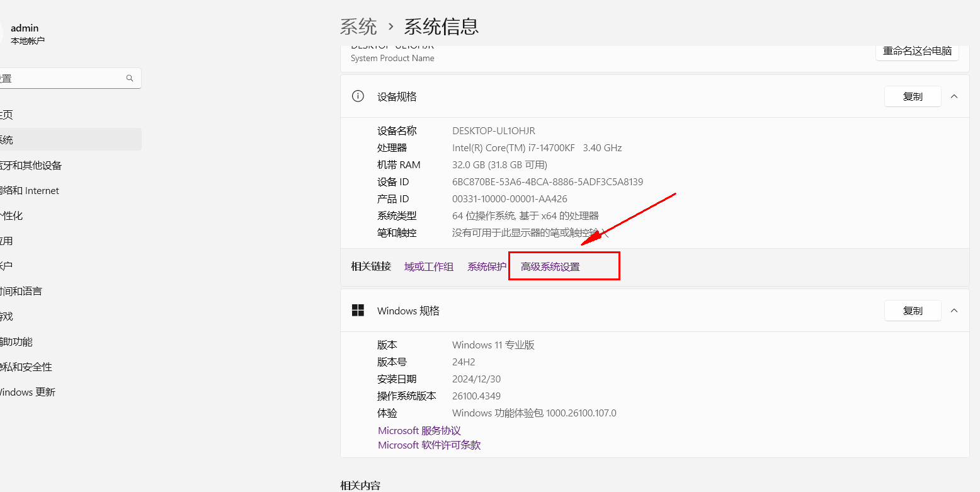Click the info icon beside 设备规格

pos(358,96)
